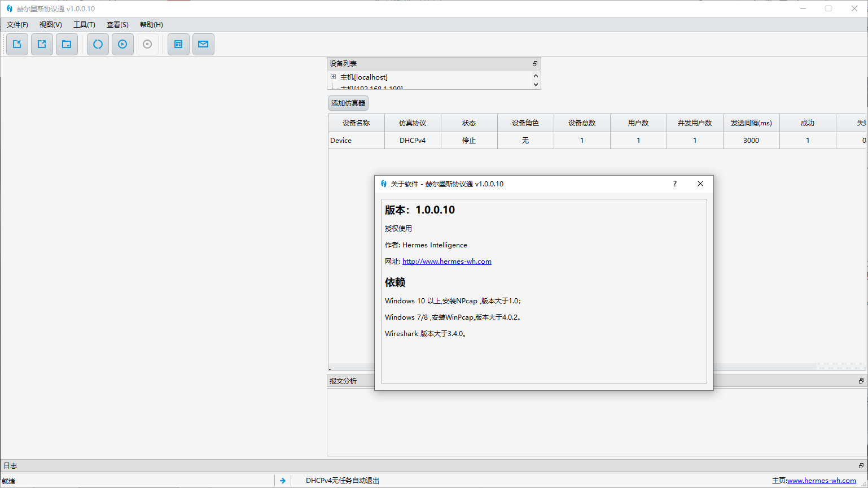Select the 3000 interval cell
This screenshot has height=488, width=868.
(x=751, y=141)
